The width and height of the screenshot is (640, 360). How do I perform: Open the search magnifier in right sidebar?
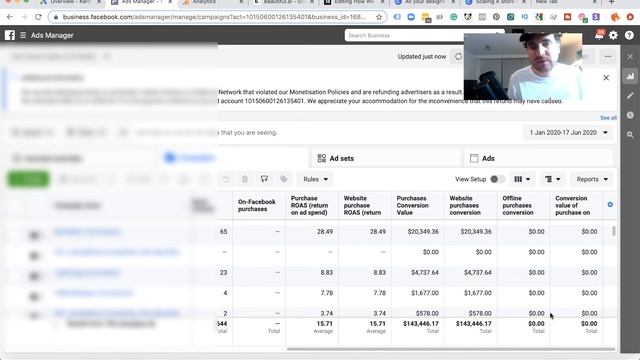(630, 134)
